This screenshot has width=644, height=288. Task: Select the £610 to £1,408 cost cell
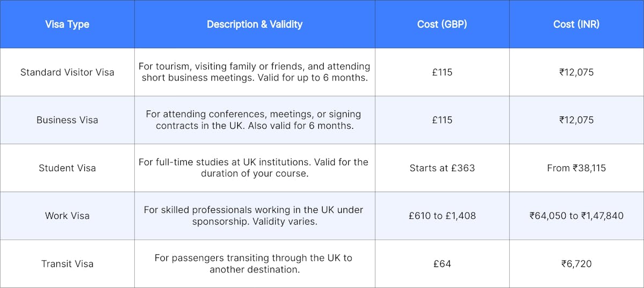442,216
